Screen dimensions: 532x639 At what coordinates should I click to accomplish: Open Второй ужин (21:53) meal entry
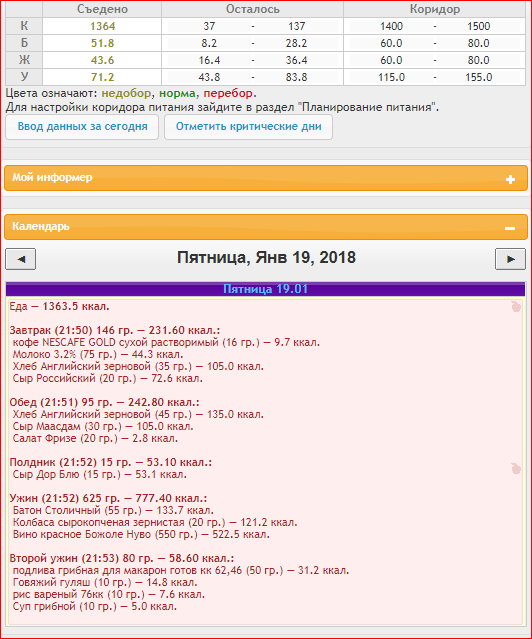tap(122, 558)
